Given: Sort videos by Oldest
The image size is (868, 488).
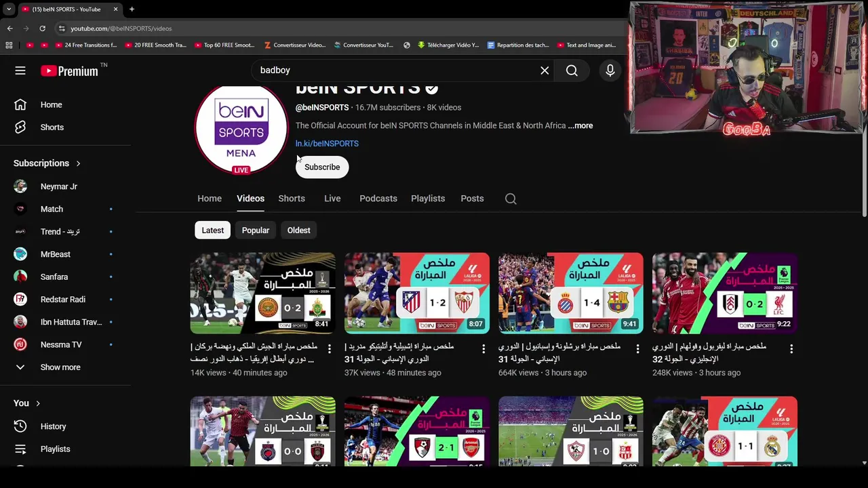Looking at the screenshot, I should point(298,230).
